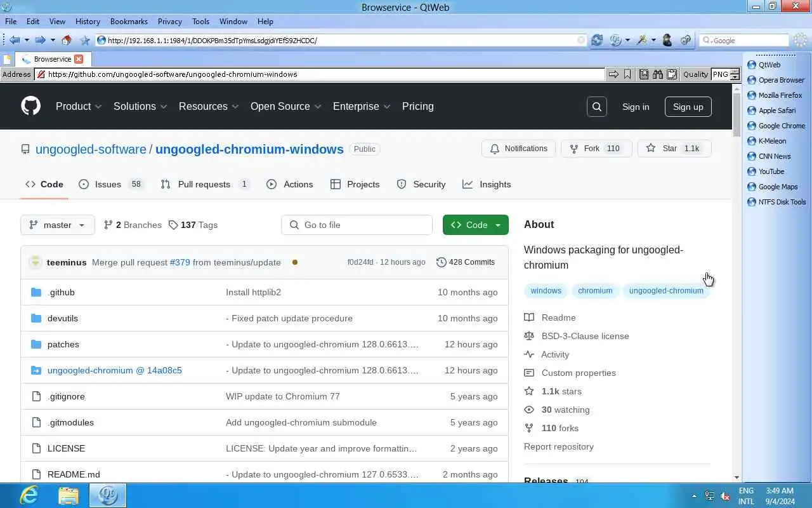Click the Star button

click(x=674, y=149)
